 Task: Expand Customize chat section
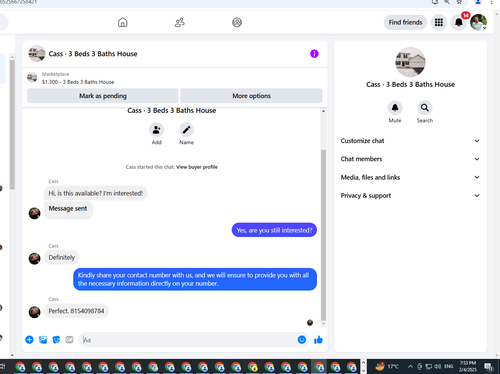click(x=410, y=141)
